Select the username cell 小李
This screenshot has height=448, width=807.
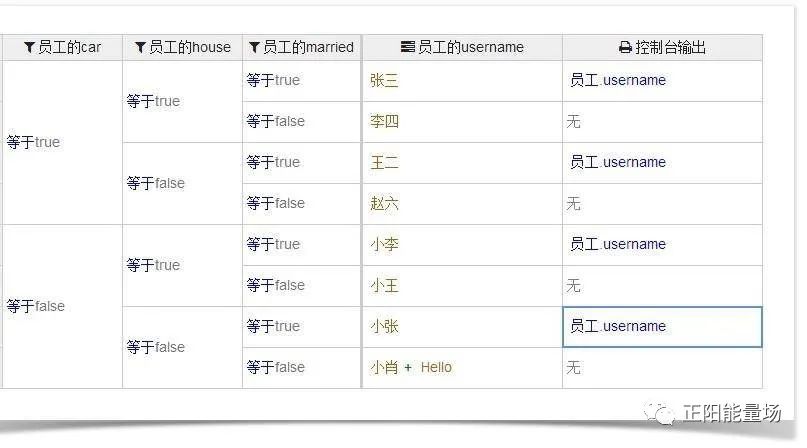click(x=384, y=244)
